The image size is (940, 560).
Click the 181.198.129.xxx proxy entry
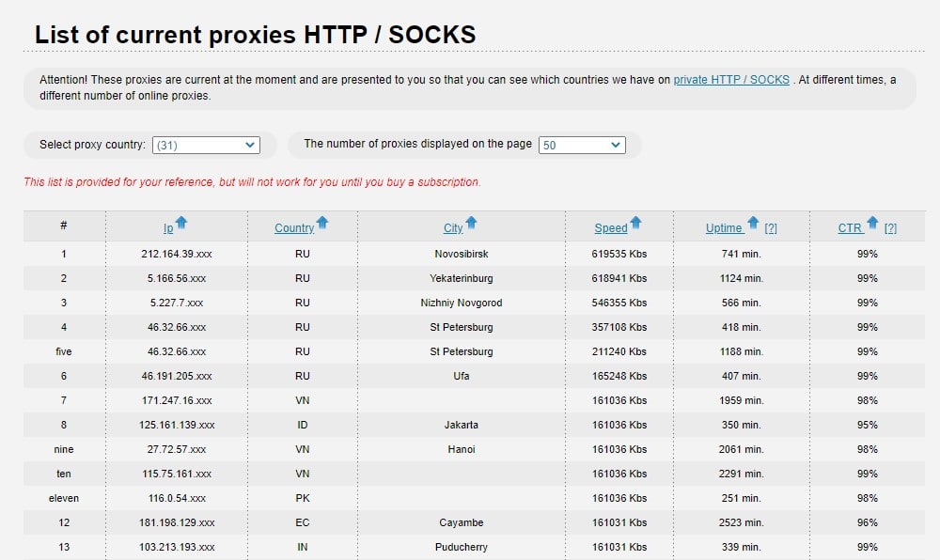(177, 522)
